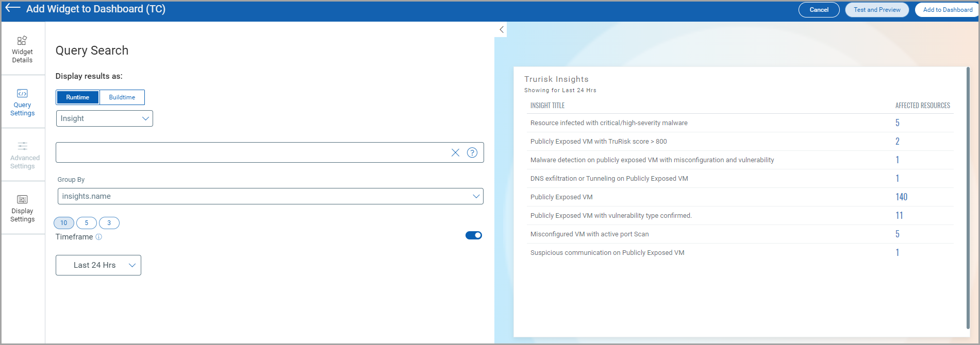Toggle the Timeframe switch off

(x=474, y=235)
